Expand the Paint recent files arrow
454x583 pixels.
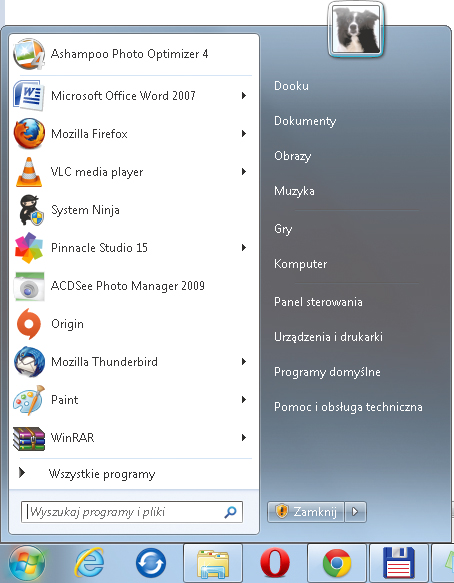pyautogui.click(x=244, y=400)
